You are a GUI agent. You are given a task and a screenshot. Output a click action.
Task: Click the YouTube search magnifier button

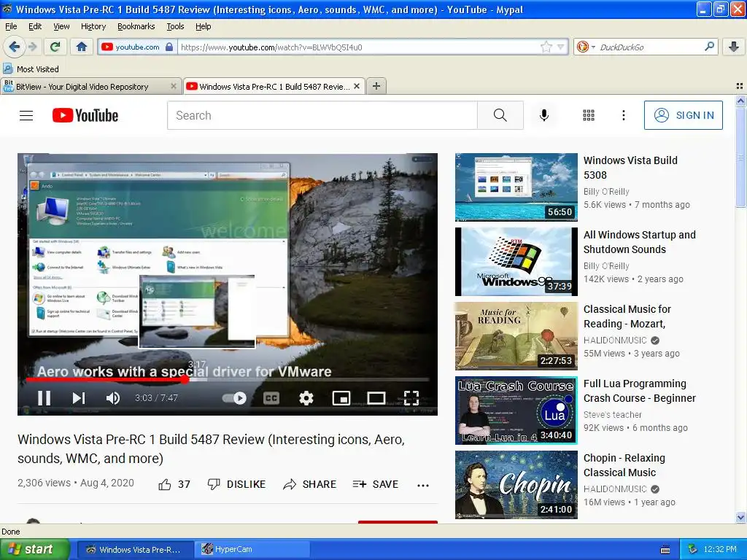pos(500,115)
